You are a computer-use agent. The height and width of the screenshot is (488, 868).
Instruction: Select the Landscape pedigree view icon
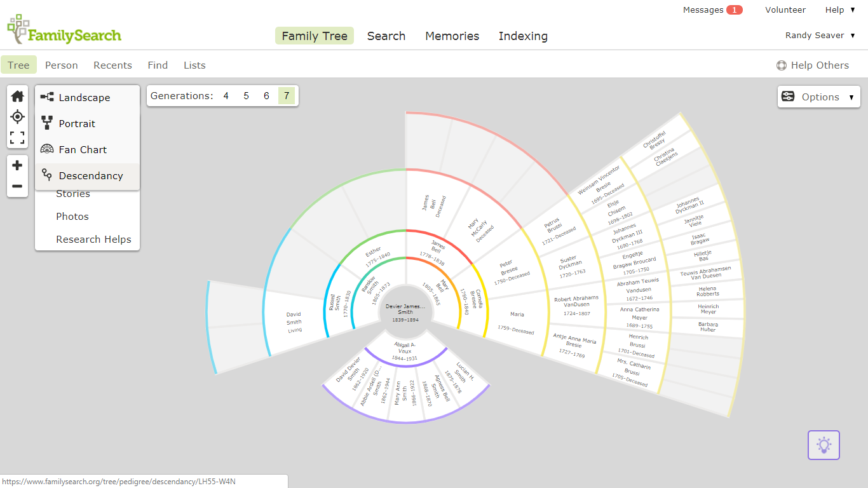pos(46,97)
